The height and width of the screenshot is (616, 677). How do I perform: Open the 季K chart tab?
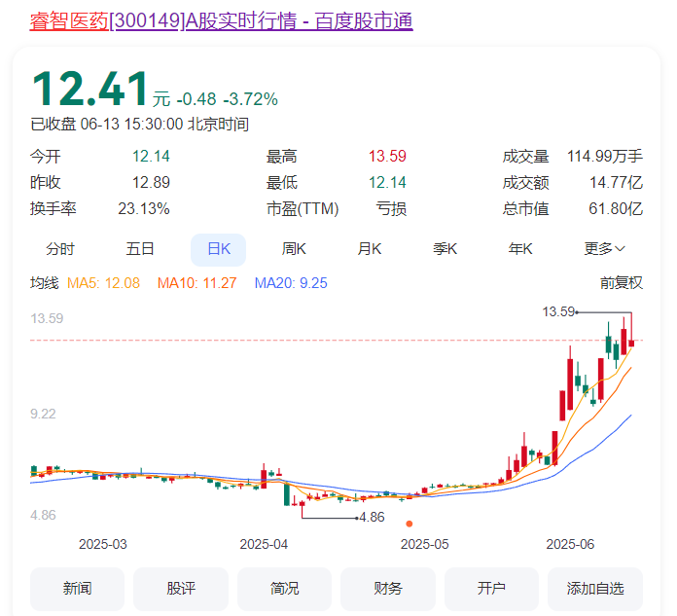pos(445,249)
